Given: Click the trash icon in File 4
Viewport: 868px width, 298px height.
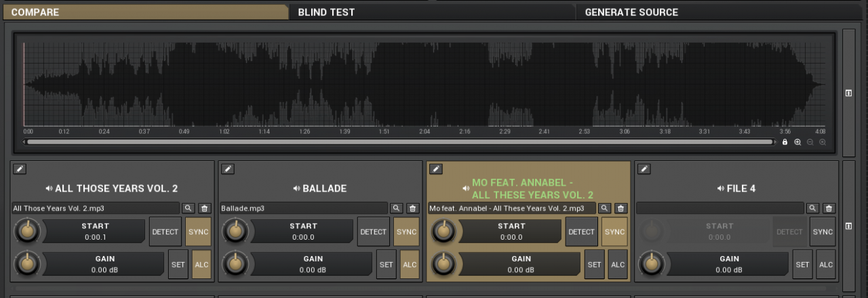Looking at the screenshot, I should pyautogui.click(x=829, y=208).
